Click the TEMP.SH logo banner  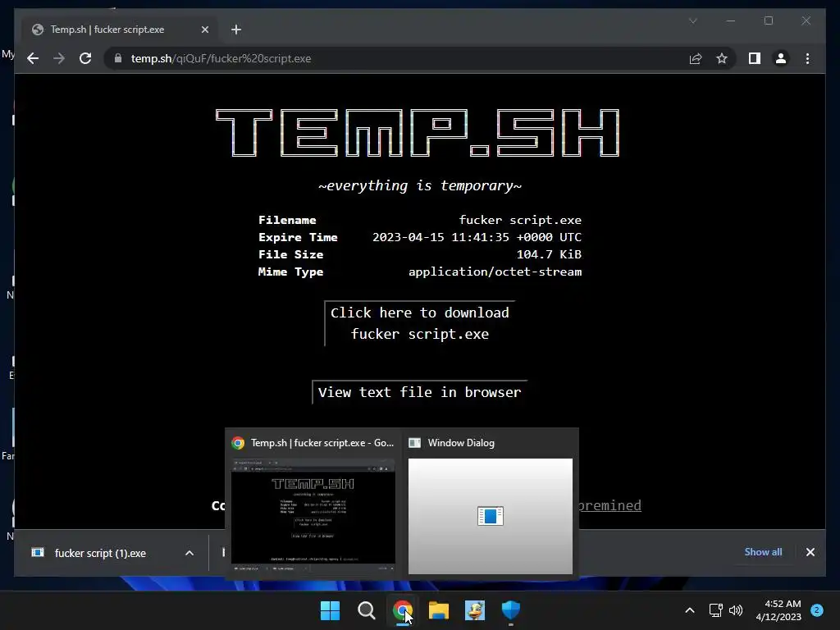[418, 133]
